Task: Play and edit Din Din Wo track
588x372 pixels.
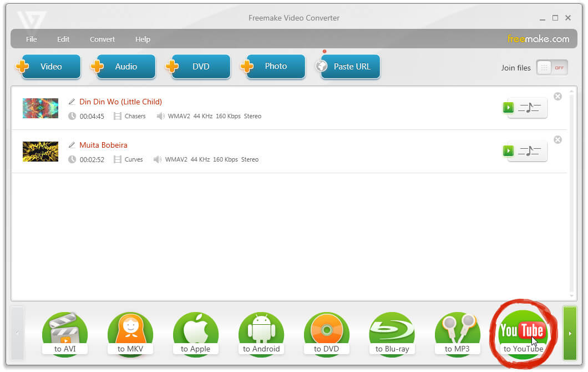Action: pyautogui.click(x=525, y=108)
